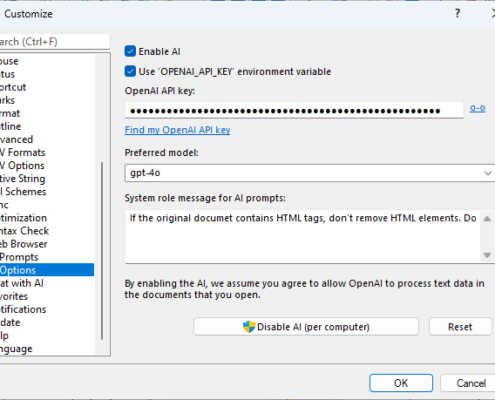
Task: Click the Reset button
Action: [460, 327]
